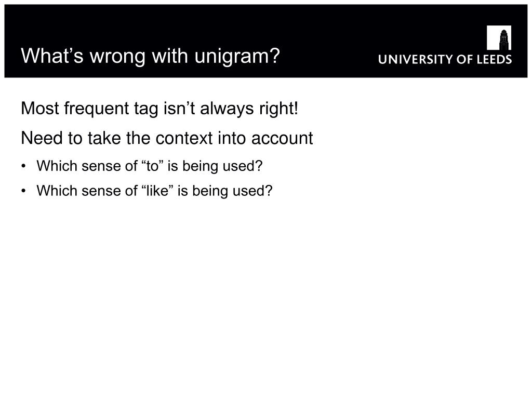Click the quoted word "like" in the second bullet
Screen dimensions: 532x399
pyautogui.click(x=157, y=191)
